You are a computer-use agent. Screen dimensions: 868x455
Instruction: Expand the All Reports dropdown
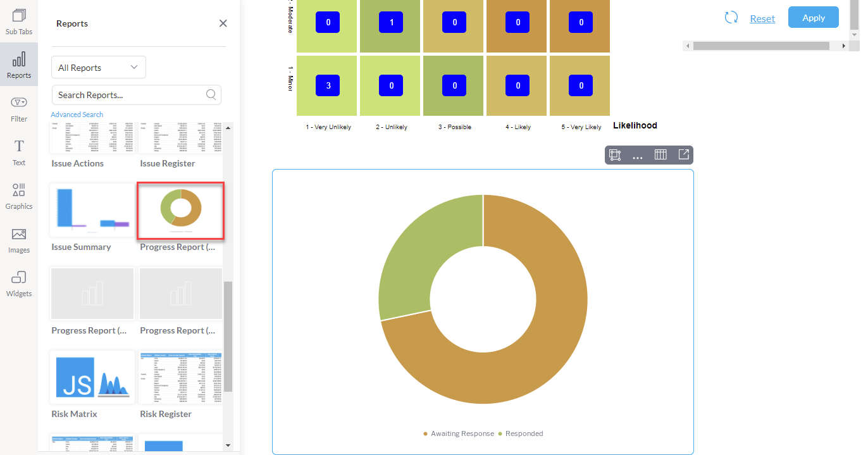[99, 67]
